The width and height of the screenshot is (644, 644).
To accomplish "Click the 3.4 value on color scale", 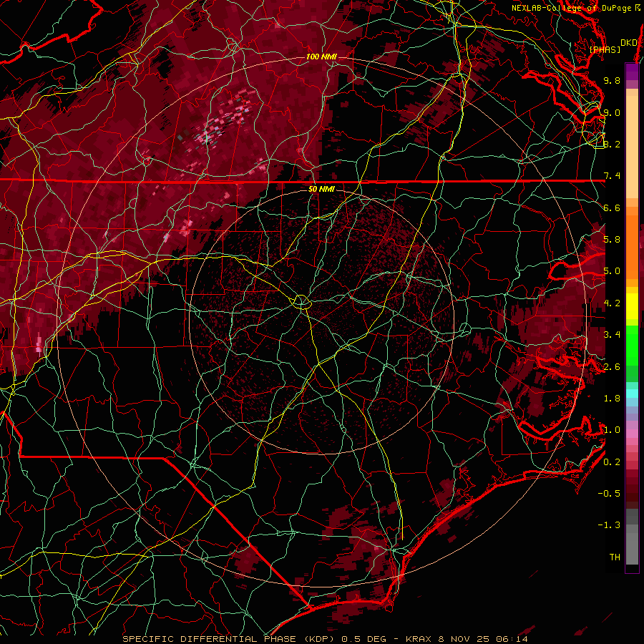I will [x=612, y=335].
